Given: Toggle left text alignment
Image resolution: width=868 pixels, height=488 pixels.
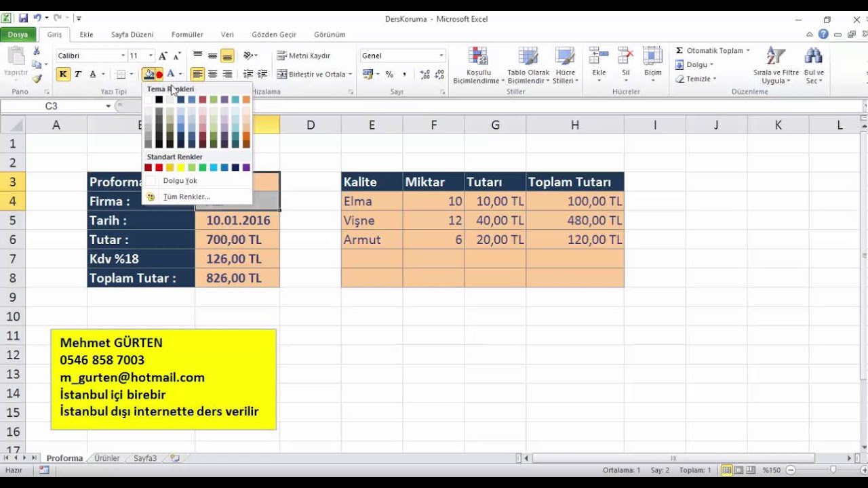Looking at the screenshot, I should [x=197, y=75].
